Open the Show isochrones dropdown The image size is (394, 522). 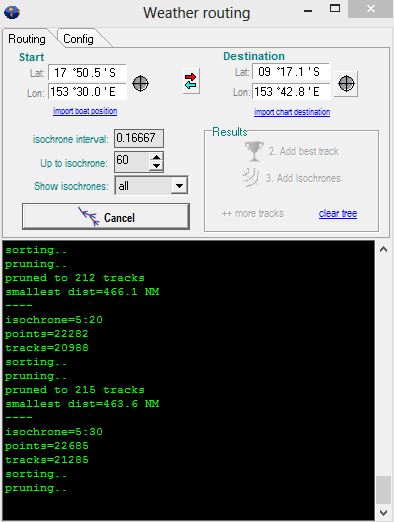point(179,186)
